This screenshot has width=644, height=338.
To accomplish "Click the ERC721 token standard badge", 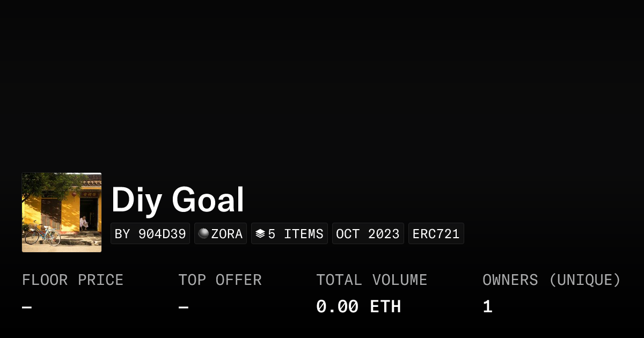I will (436, 234).
